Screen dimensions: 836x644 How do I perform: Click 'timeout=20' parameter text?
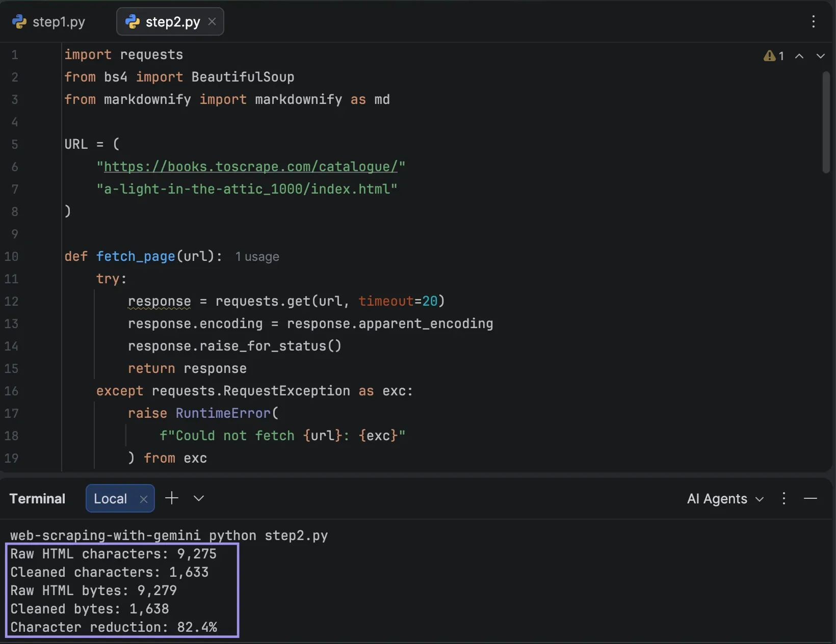398,301
